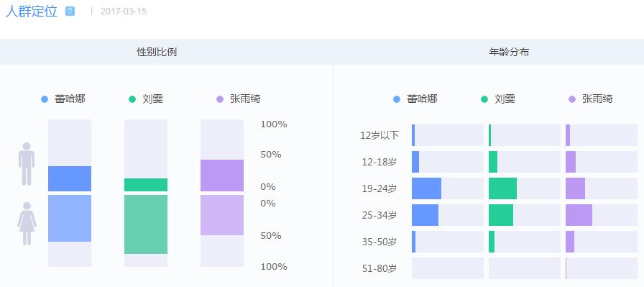Click 刘雯 bar in 25-34岁 row
This screenshot has height=287, width=644.
coord(501,215)
